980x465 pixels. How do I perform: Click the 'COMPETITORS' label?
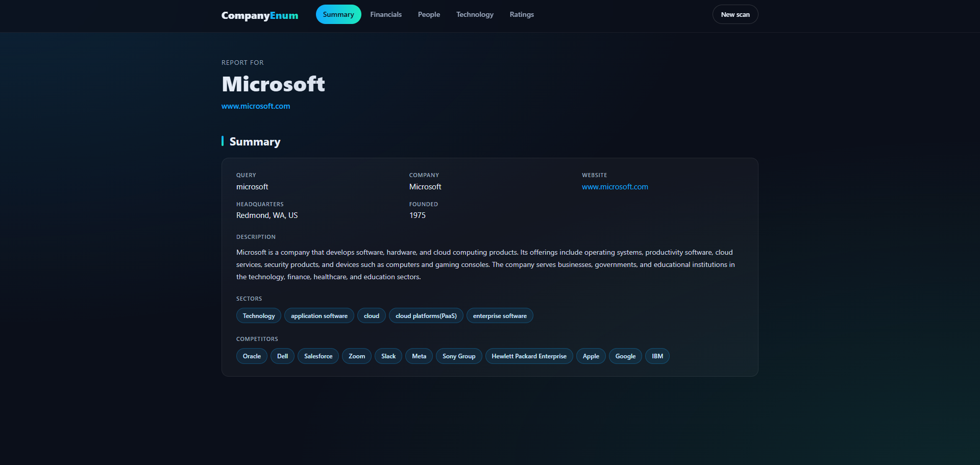257,339
